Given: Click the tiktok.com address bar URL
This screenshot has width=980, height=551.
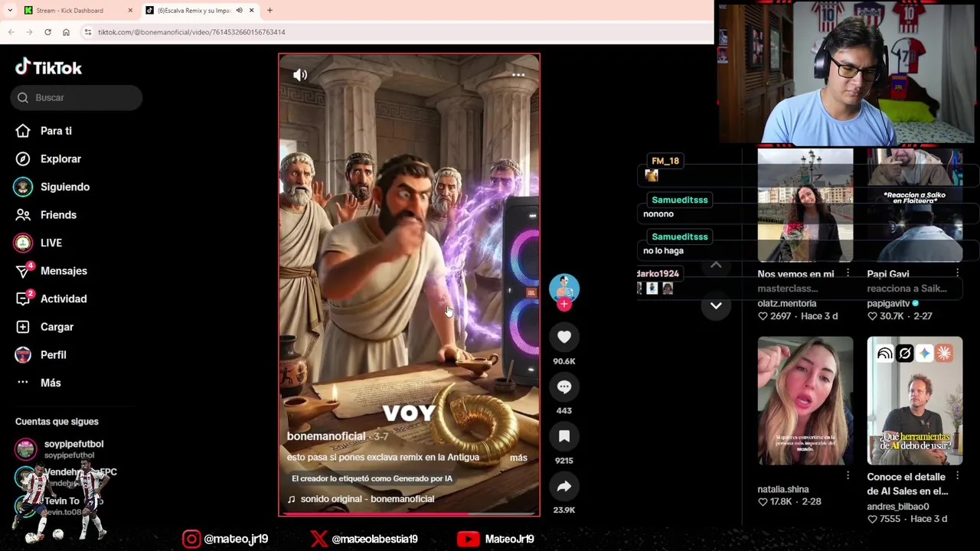Looking at the screenshot, I should pos(191,32).
